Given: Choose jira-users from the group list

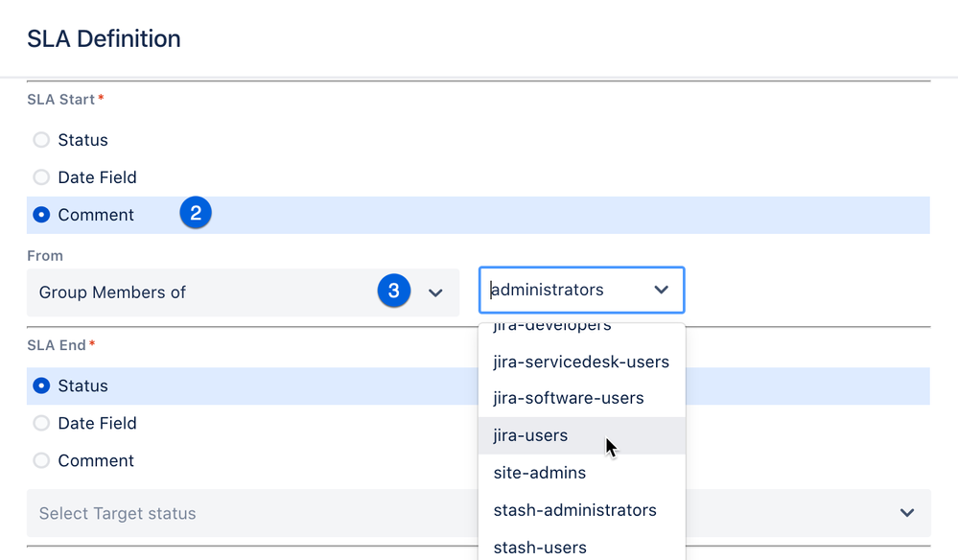Looking at the screenshot, I should point(530,435).
